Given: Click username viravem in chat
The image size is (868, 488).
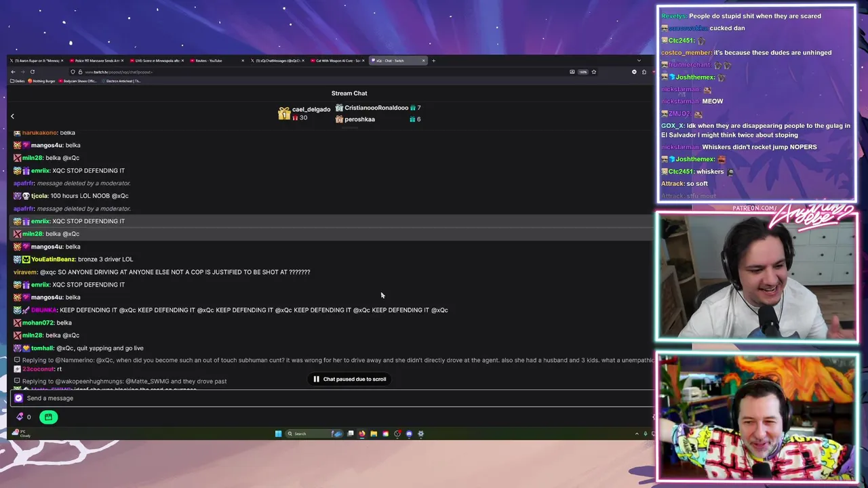Looking at the screenshot, I should (x=25, y=272).
